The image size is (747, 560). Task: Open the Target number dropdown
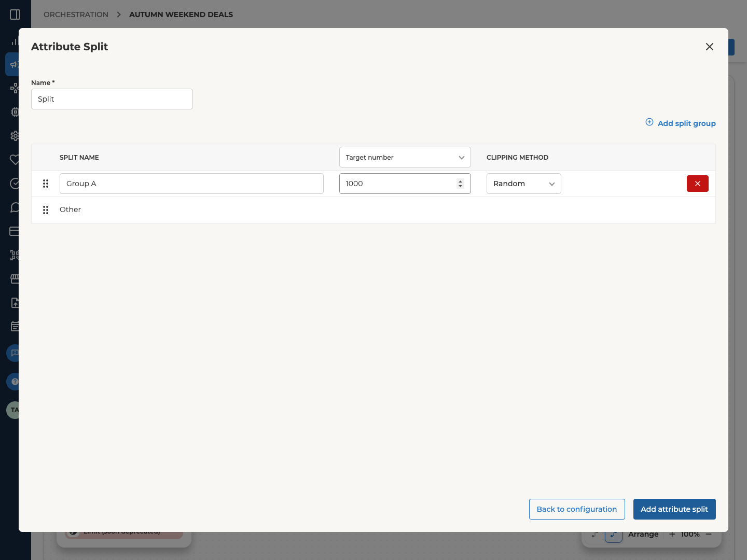tap(405, 157)
